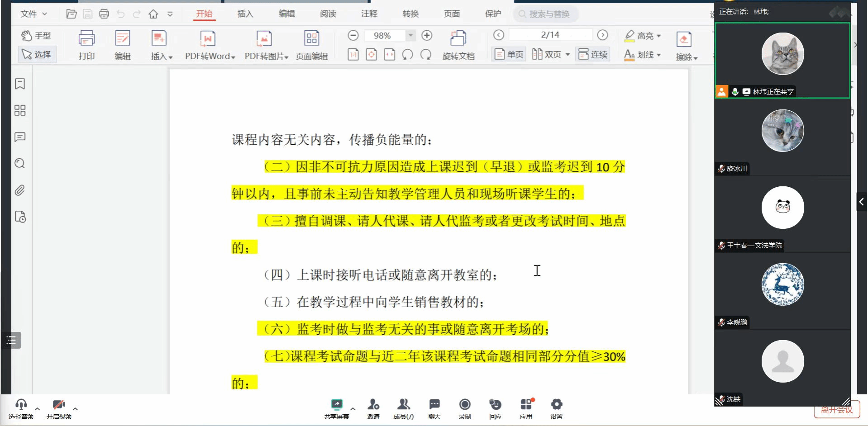Toggle 开启视频 to start the camera
868x426 pixels.
59,405
